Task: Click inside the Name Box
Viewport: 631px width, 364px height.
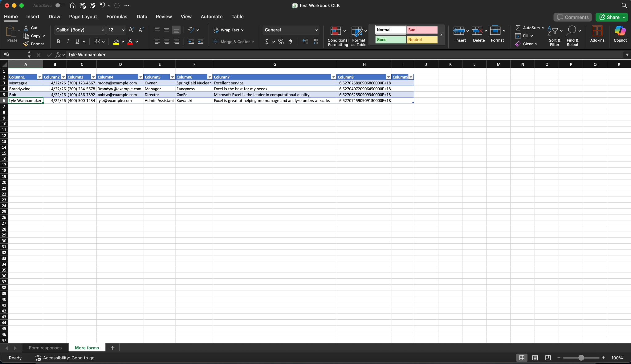Action: (14, 55)
